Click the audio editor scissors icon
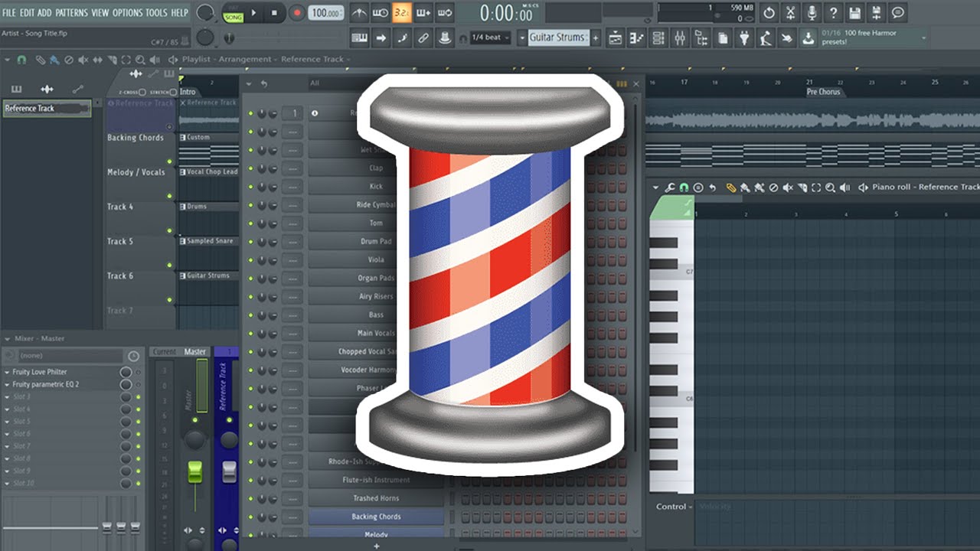This screenshot has height=551, width=980. pos(791,13)
